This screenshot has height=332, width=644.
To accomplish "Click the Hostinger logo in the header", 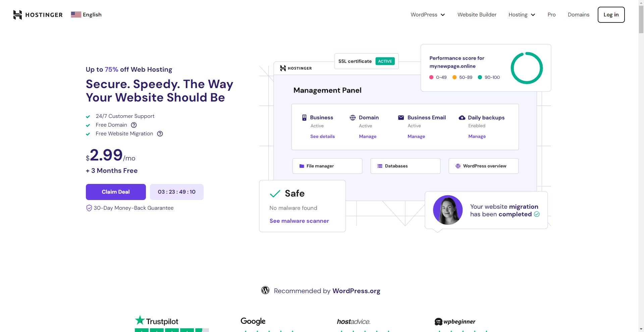I will tap(38, 15).
